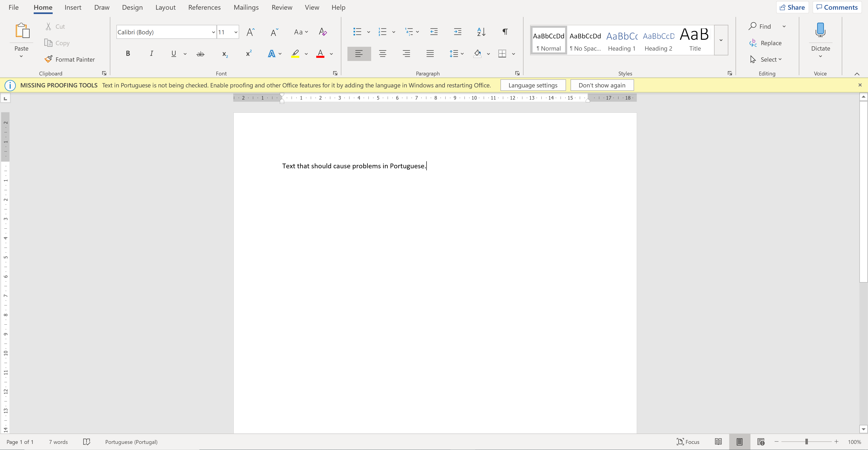Click the Clear All Formatting icon
Image resolution: width=868 pixels, height=450 pixels.
323,32
